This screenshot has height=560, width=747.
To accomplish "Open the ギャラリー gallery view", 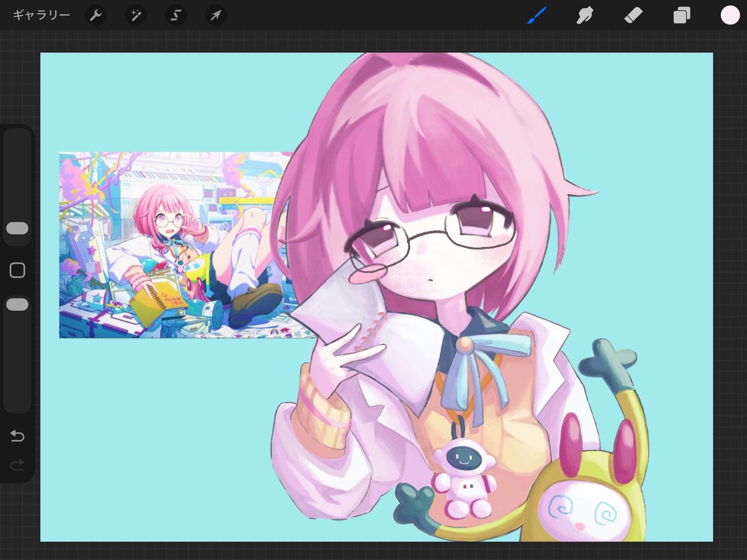I will 41,15.
